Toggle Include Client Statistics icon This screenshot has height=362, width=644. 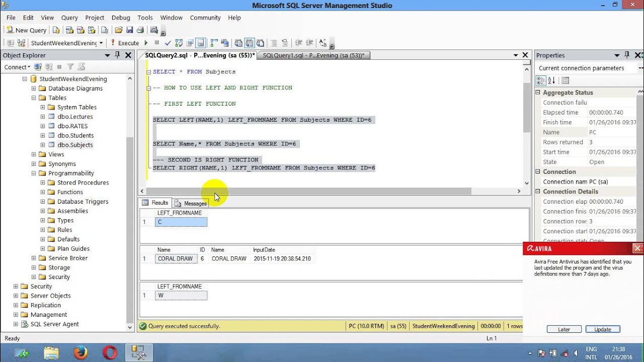(x=224, y=43)
